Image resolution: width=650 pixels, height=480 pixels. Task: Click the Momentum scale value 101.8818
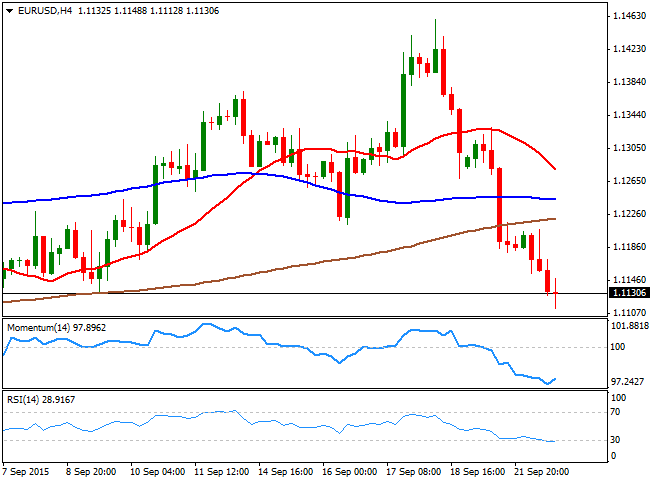click(630, 326)
